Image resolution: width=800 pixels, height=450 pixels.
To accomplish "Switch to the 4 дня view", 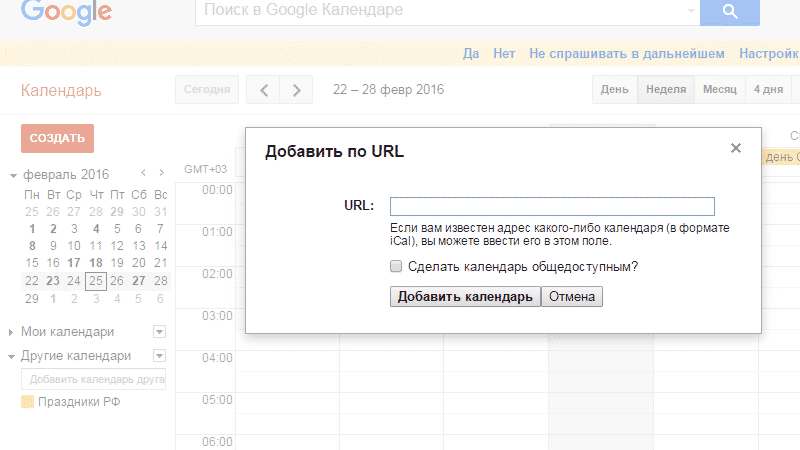I will pos(768,90).
